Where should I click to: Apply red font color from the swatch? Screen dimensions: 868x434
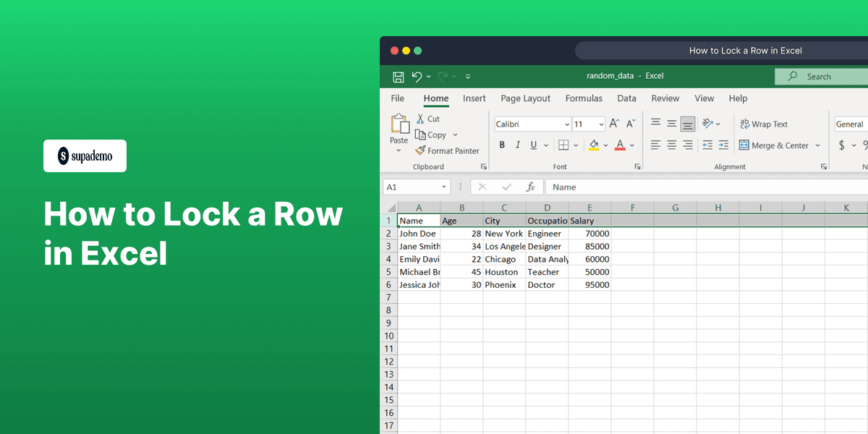pyautogui.click(x=620, y=145)
